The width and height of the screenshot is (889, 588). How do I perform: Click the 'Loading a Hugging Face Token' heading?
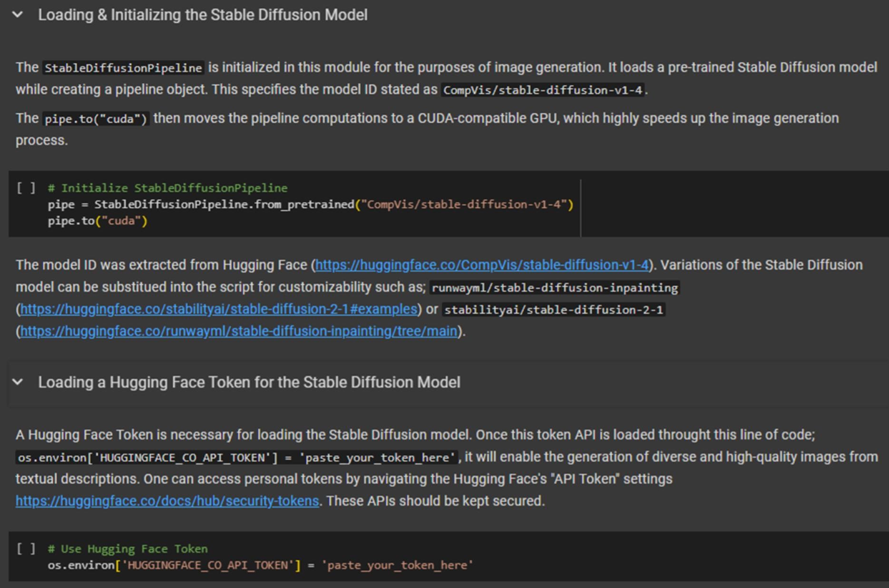point(249,382)
